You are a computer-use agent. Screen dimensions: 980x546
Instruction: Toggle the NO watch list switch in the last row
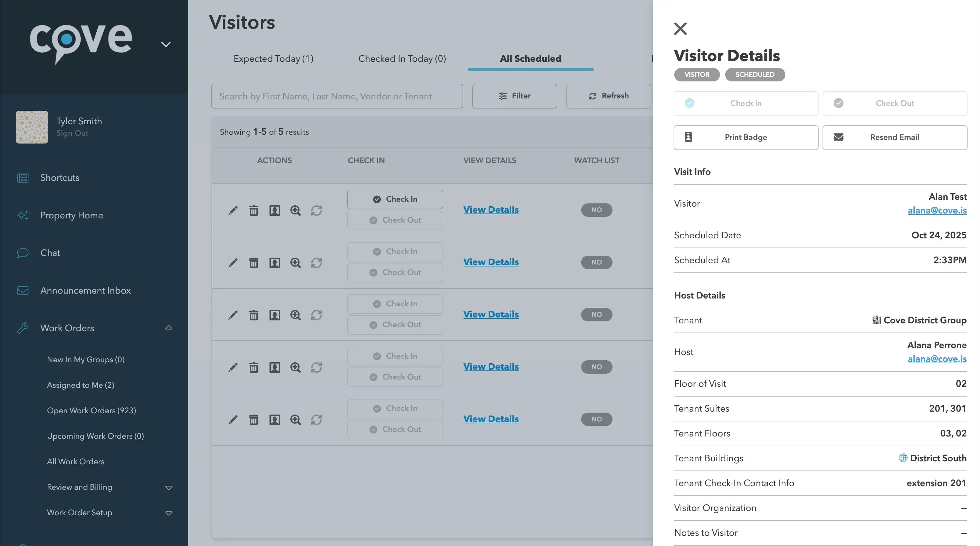(596, 419)
